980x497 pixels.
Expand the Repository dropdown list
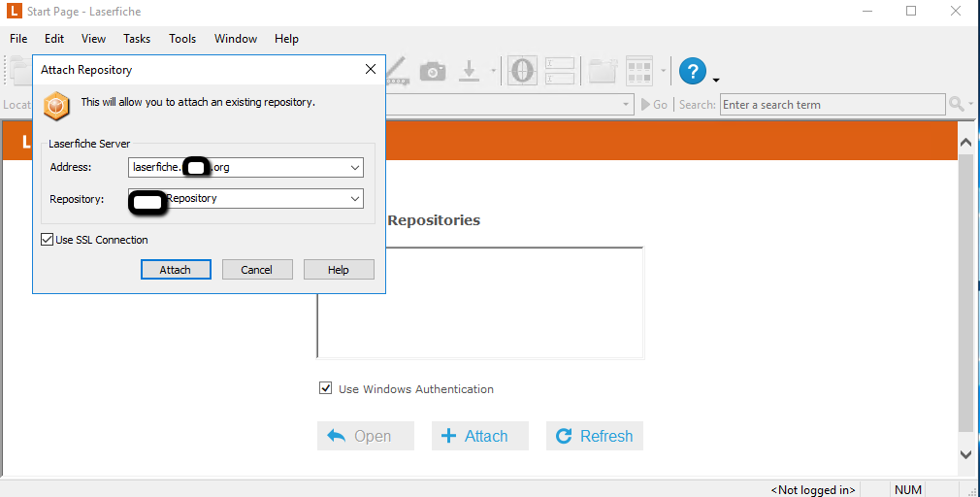click(x=354, y=199)
